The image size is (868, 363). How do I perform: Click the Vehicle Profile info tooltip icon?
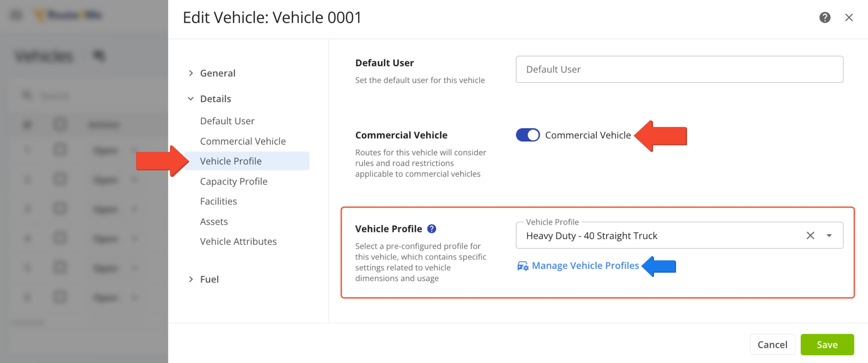[431, 229]
